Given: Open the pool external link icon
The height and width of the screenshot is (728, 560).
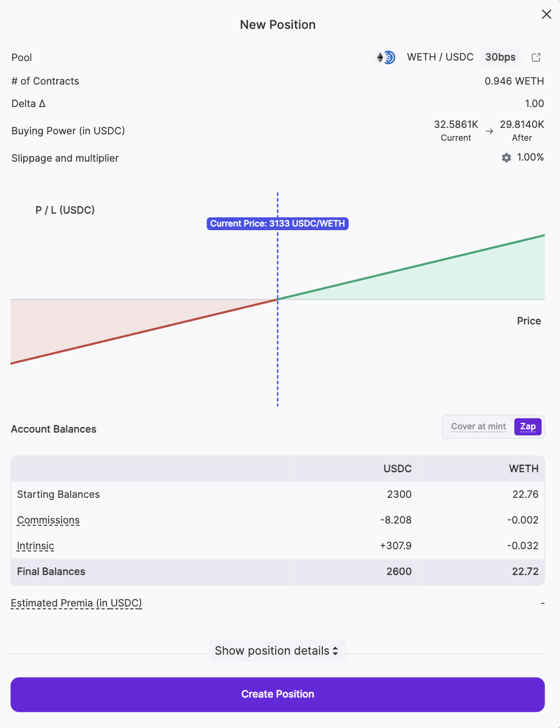Looking at the screenshot, I should 536,57.
